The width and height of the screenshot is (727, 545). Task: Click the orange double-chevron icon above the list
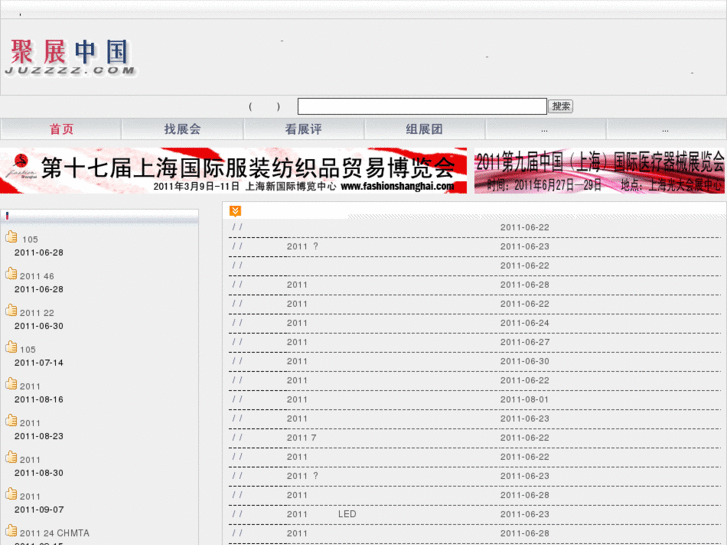(x=235, y=211)
